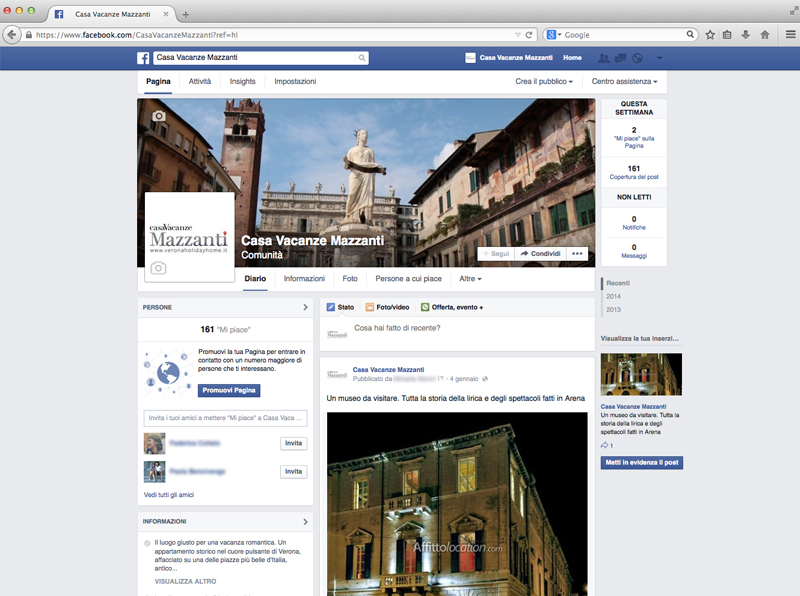The image size is (800, 596).
Task: Open the three-dots more actions button
Action: [577, 254]
